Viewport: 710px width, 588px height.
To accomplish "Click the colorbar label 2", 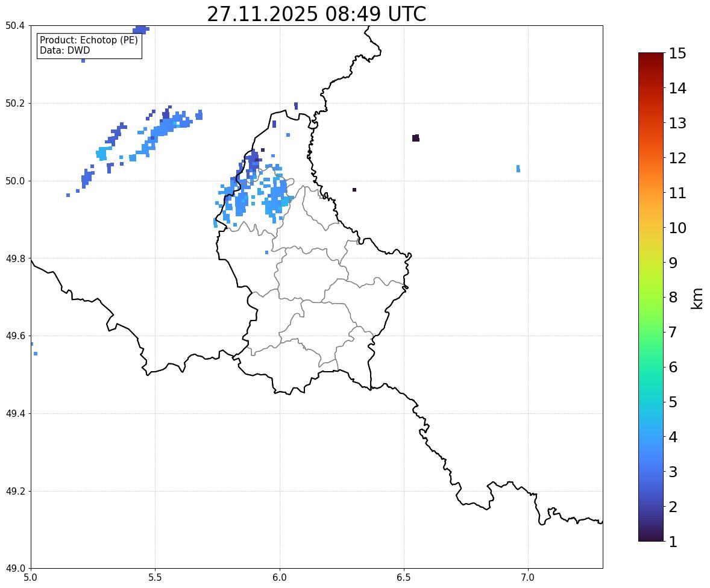I will click(x=673, y=507).
